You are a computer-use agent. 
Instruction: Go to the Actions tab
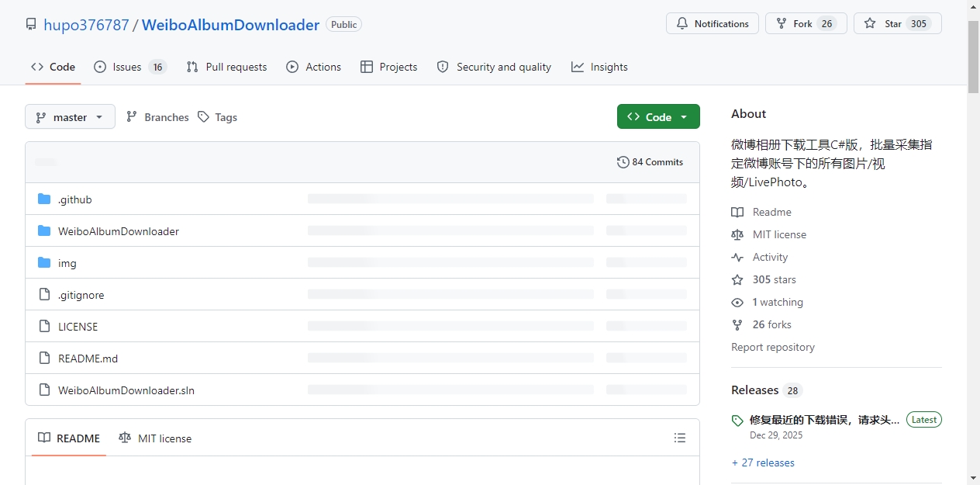coord(313,67)
